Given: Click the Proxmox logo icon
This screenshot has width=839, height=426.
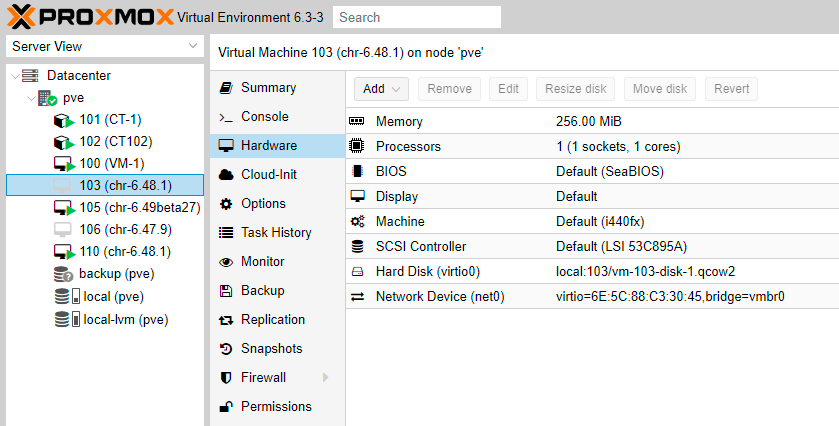Looking at the screenshot, I should pyautogui.click(x=19, y=16).
